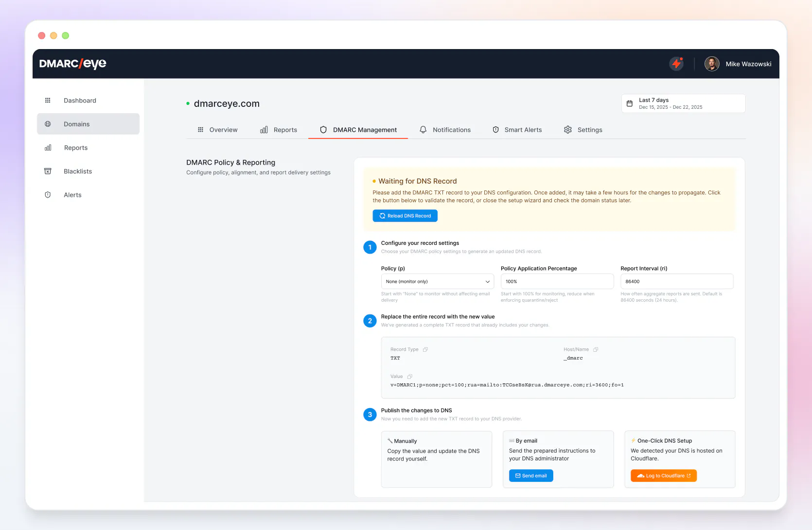
Task: Copy the TXT record Value
Action: click(x=410, y=376)
